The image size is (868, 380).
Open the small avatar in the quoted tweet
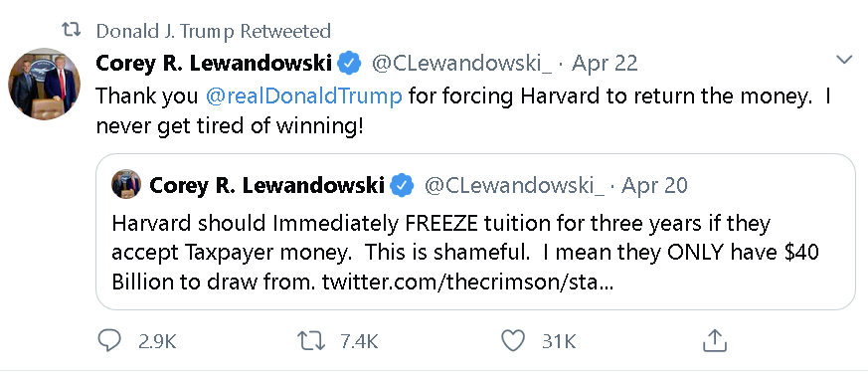coord(126,184)
